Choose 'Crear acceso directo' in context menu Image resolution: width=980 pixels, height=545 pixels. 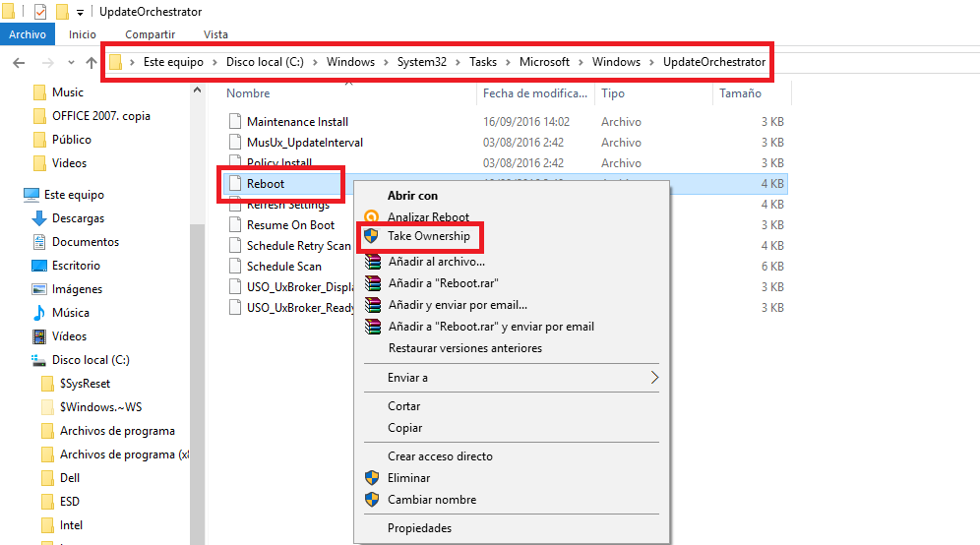440,456
